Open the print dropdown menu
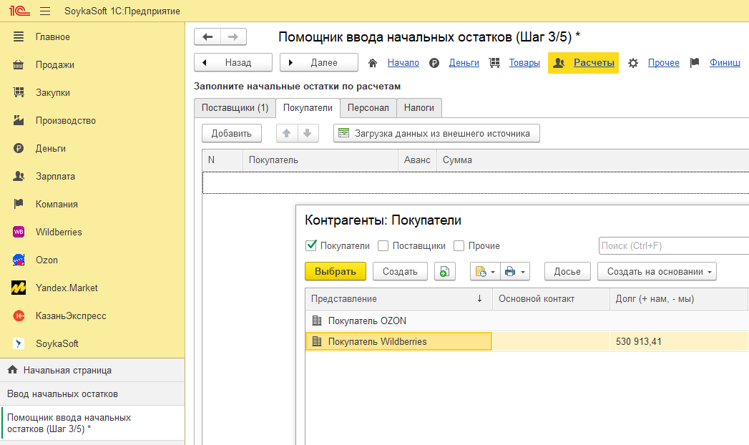The width and height of the screenshot is (749, 445). click(516, 272)
